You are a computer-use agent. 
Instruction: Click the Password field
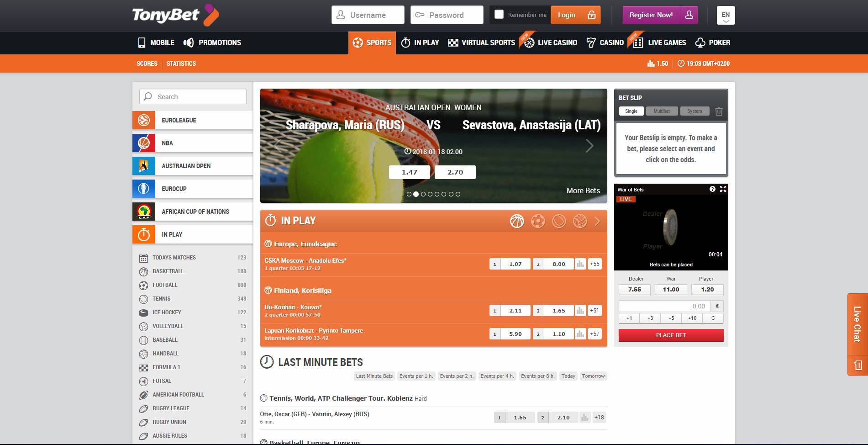tap(447, 15)
